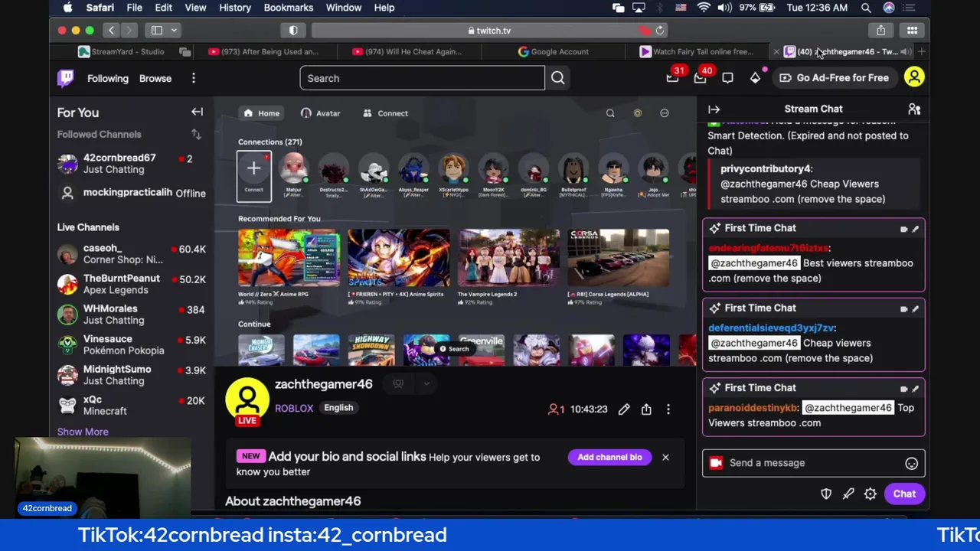This screenshot has height=551, width=980.
Task: Select Avatar tab in Roblox stream
Action: click(321, 113)
